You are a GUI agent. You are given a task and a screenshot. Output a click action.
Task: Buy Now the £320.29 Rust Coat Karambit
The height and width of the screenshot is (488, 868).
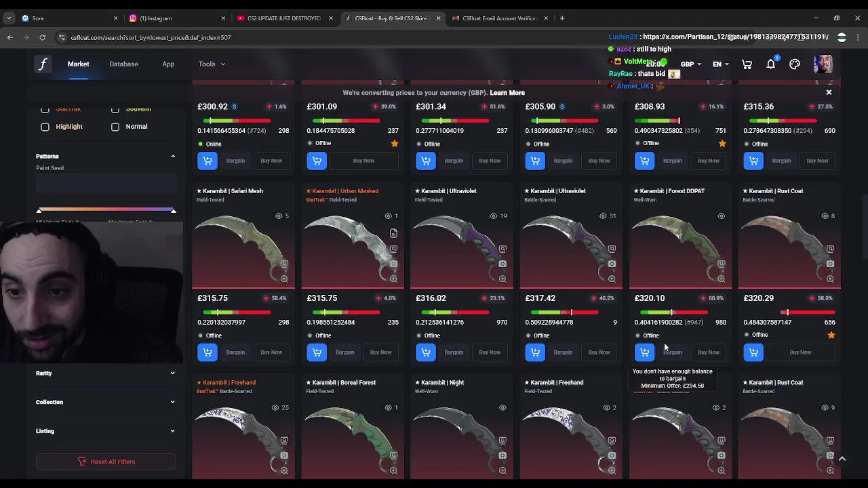pyautogui.click(x=800, y=352)
